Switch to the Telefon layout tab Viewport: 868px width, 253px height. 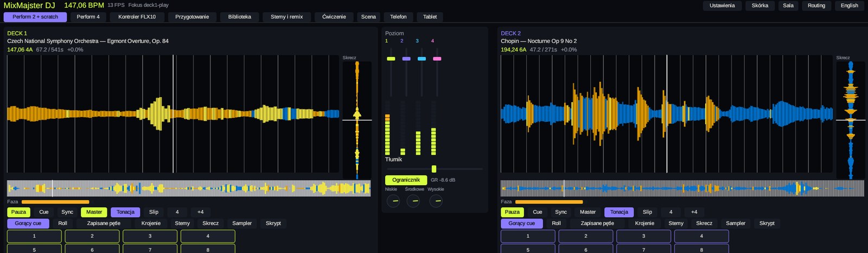(398, 17)
